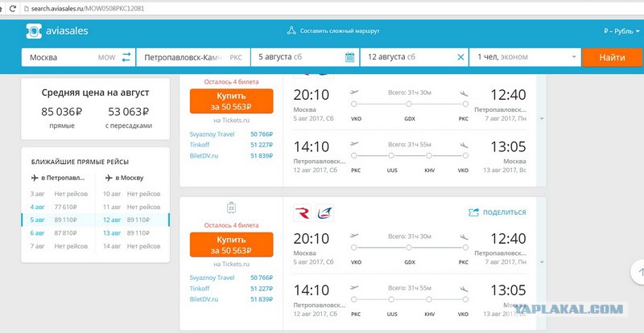
Task: Clear the 12 августа return date
Action: [460, 57]
